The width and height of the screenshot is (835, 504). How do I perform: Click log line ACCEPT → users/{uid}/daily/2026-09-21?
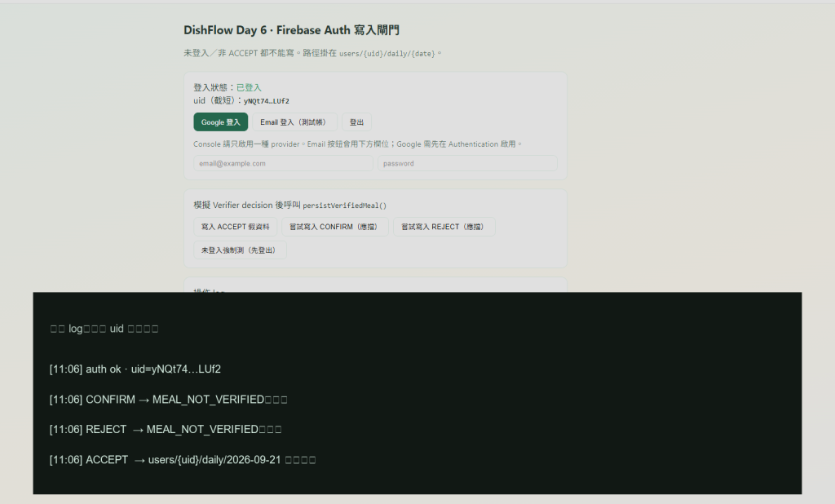point(183,460)
